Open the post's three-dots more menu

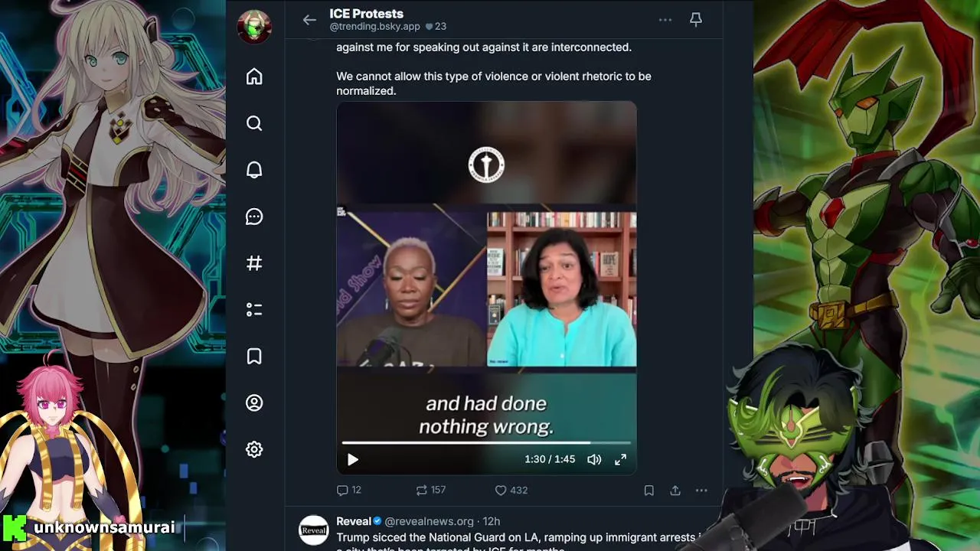[701, 491]
